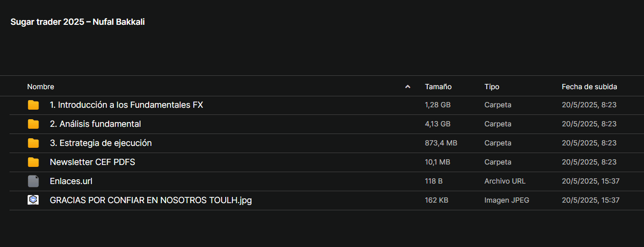Viewport: 644px width, 247px height.
Task: Open 3. Estrategia de ejecución folder name
Action: 101,143
